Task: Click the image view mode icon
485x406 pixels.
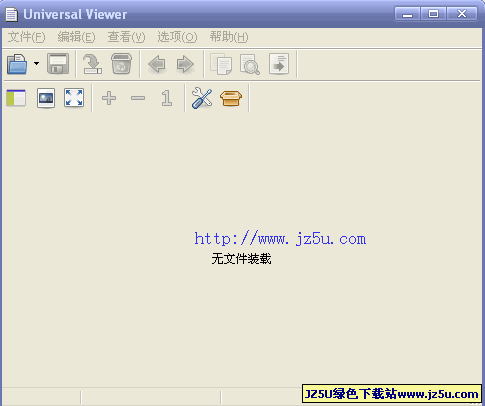Action: pos(46,98)
